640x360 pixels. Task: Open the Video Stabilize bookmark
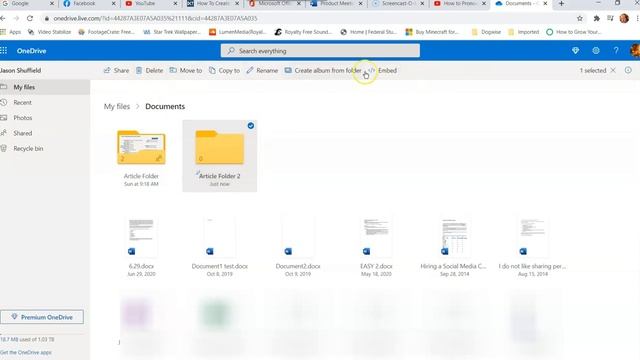(49, 32)
